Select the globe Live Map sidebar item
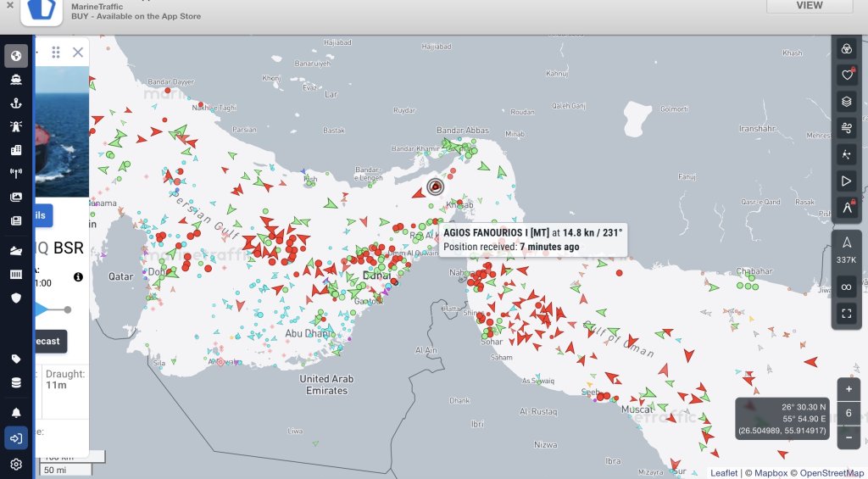 pos(16,56)
